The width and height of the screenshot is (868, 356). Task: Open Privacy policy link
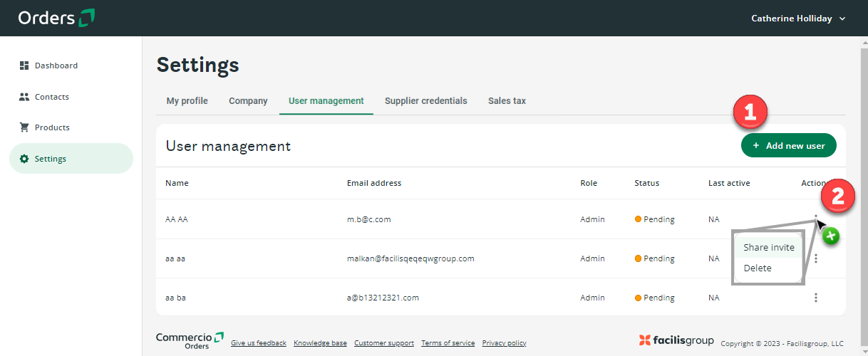pyautogui.click(x=504, y=343)
